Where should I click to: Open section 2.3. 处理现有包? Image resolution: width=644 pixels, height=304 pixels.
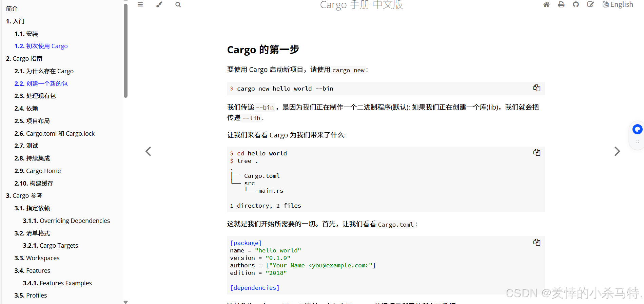tap(35, 96)
